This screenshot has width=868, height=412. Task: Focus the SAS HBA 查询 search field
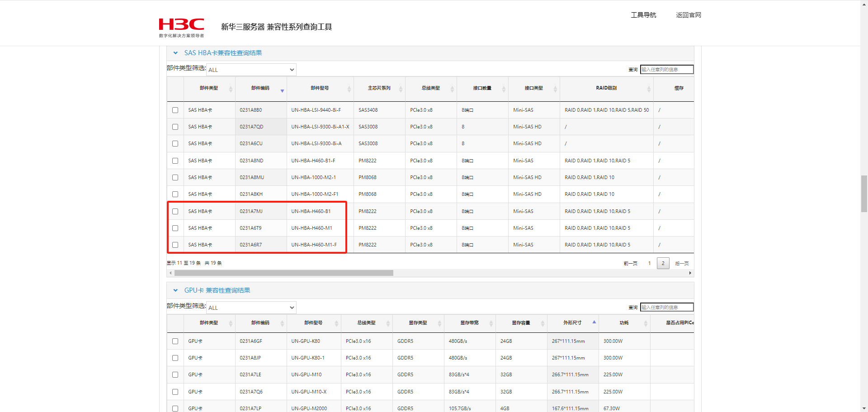pos(666,70)
